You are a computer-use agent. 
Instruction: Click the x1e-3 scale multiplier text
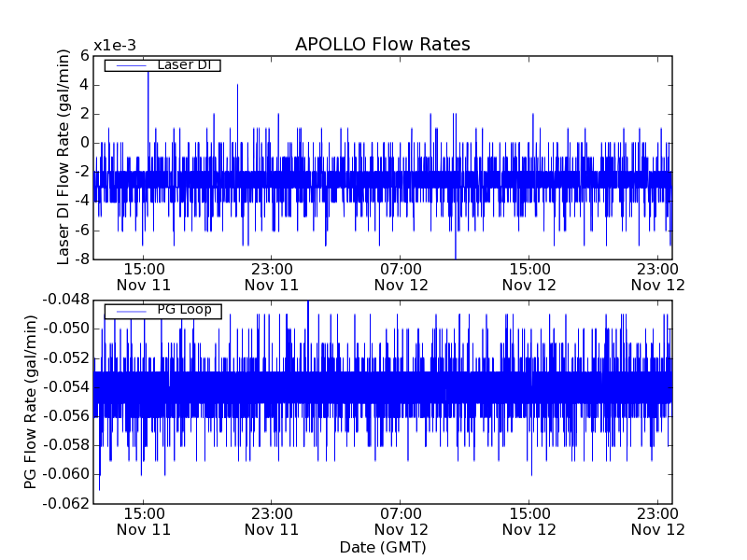point(115,47)
